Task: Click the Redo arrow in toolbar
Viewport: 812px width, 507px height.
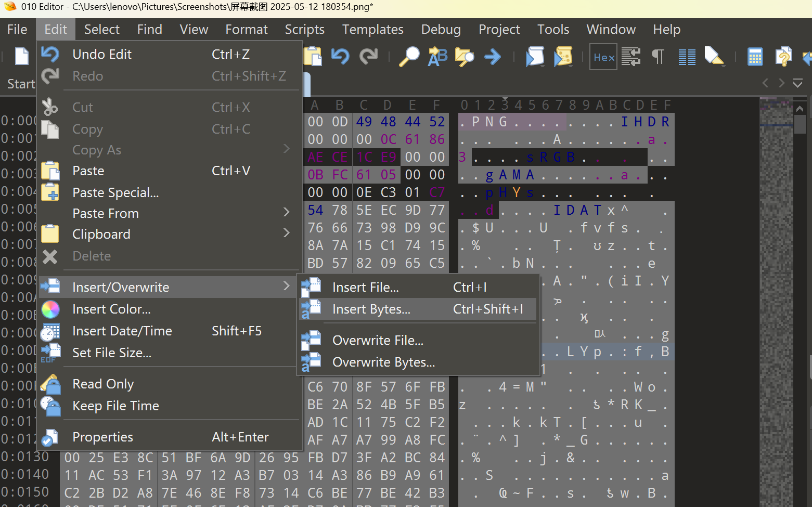Action: tap(369, 56)
